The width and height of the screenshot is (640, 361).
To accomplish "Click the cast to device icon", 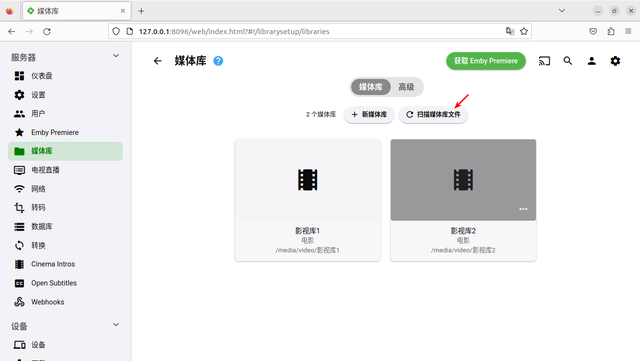I will 544,61.
